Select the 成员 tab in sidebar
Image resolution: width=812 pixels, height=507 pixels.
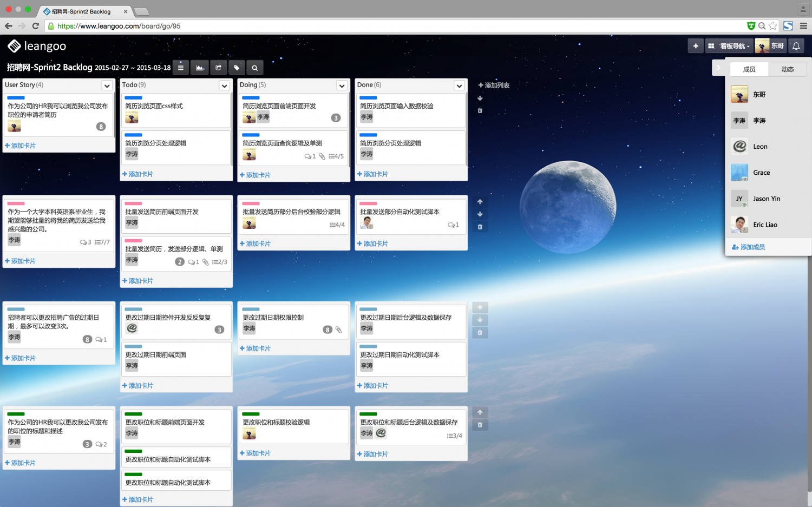(749, 69)
